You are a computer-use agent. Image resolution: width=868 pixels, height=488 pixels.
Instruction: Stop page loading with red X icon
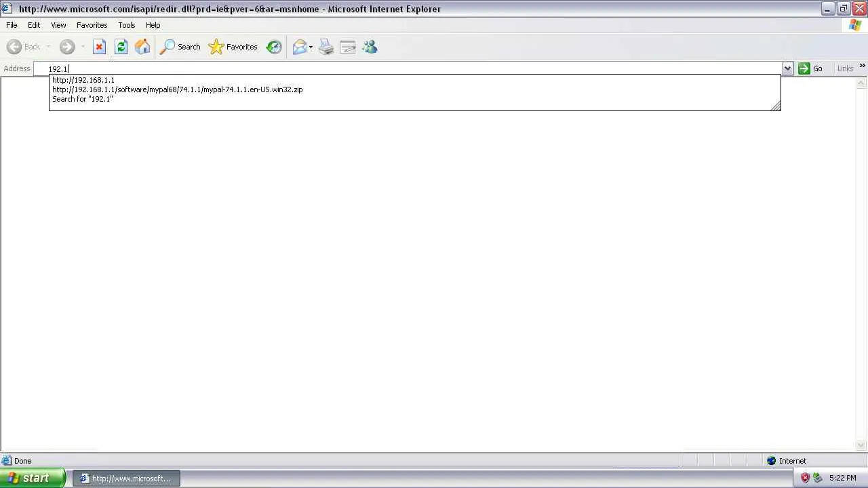[x=99, y=47]
